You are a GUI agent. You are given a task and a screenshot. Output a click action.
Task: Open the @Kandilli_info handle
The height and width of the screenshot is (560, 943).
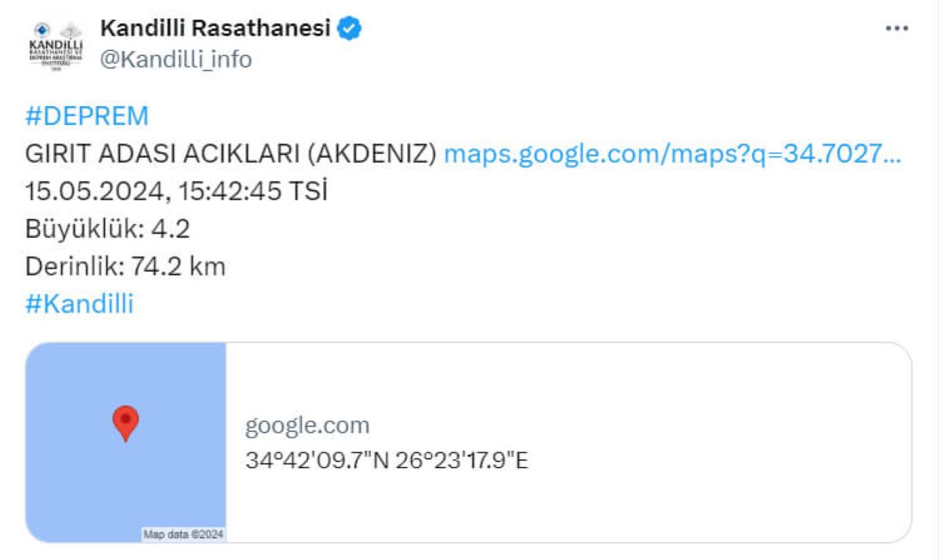pos(176,60)
